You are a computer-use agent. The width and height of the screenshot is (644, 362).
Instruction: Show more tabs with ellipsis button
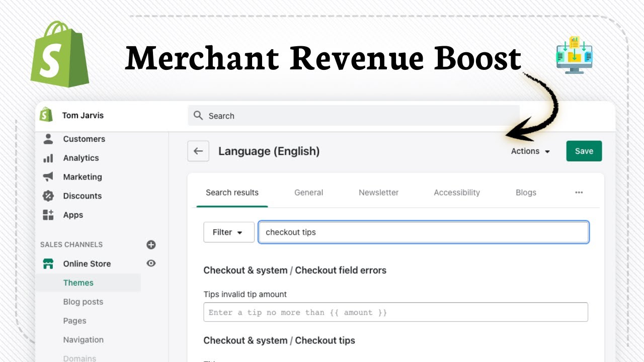[579, 193]
